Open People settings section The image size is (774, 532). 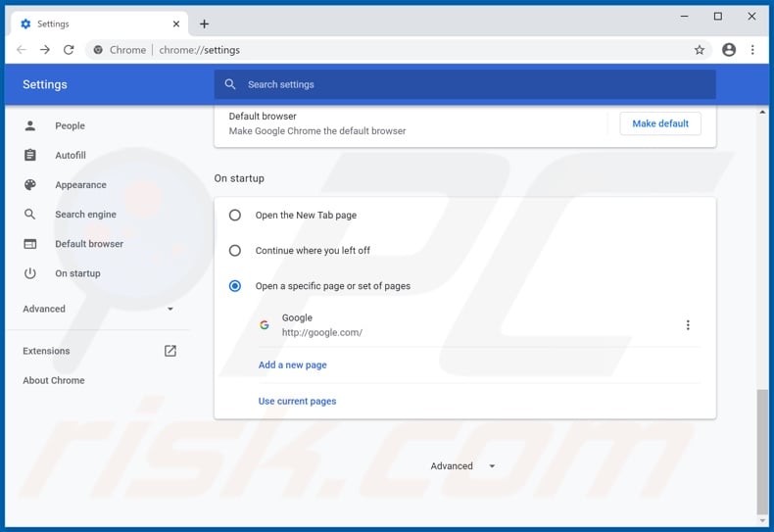point(71,125)
